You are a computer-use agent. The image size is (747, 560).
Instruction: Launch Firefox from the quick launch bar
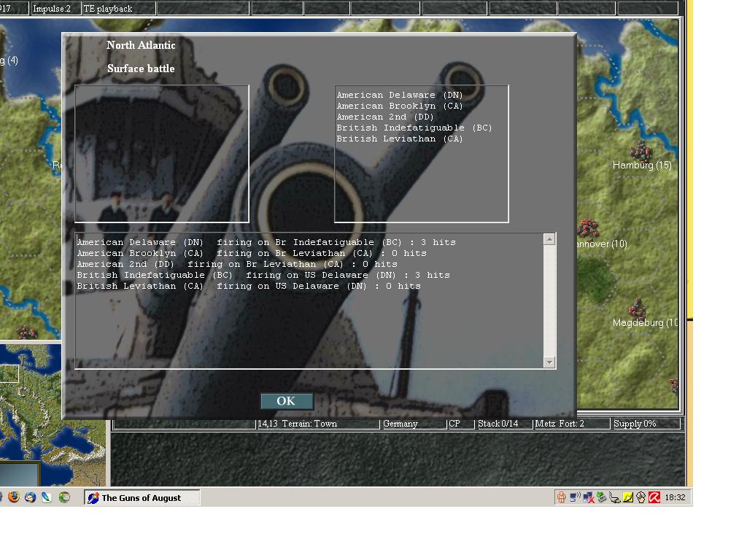(x=14, y=497)
